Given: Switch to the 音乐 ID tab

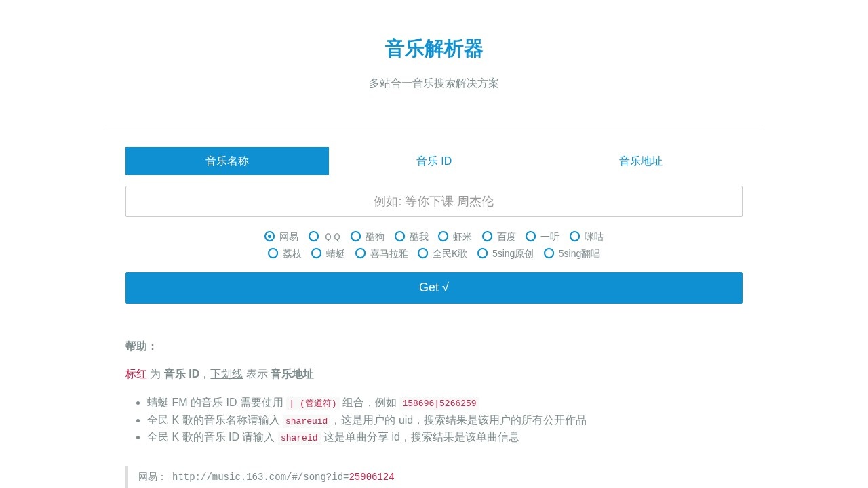Looking at the screenshot, I should 433,161.
